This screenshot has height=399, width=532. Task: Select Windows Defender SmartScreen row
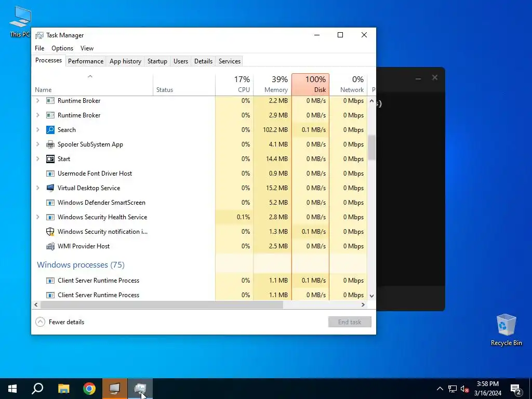coord(199,203)
